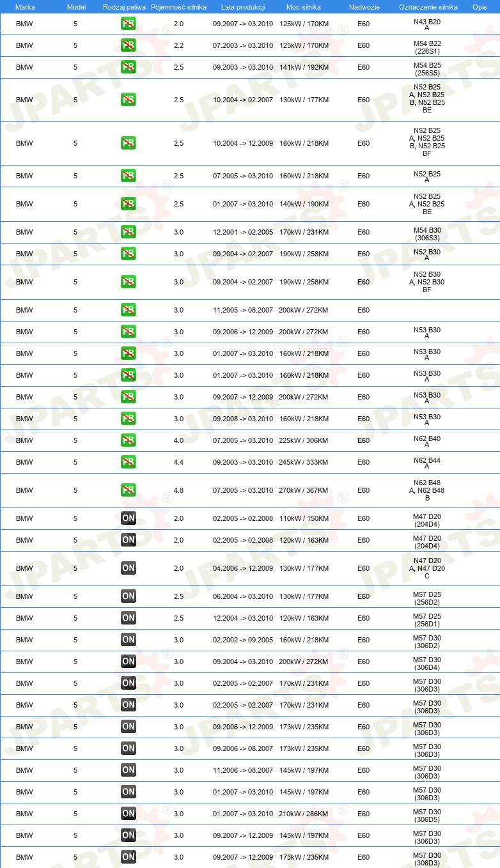500x868 pixels.
Task: Click power value 210kW / 286KM
Action: pyautogui.click(x=304, y=814)
